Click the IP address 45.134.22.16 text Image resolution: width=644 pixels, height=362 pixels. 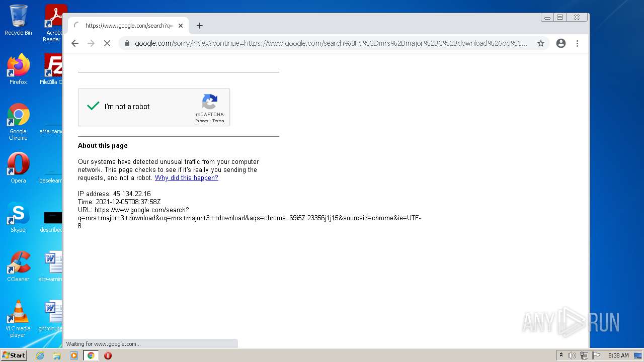114,194
